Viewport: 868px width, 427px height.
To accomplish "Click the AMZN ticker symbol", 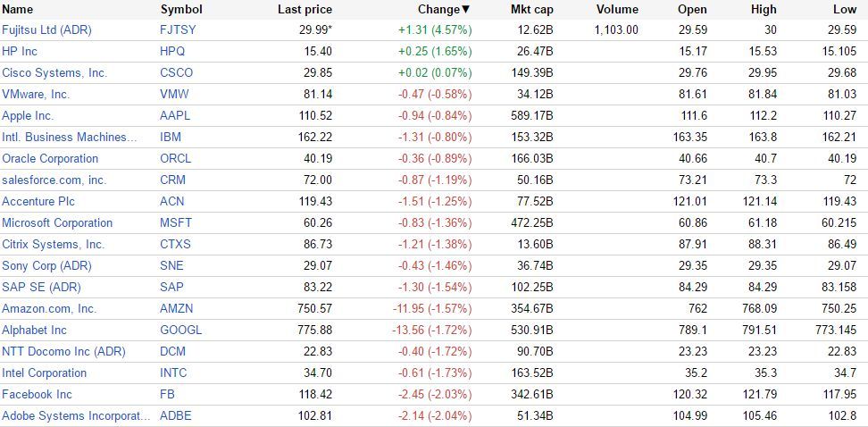I will point(177,308).
